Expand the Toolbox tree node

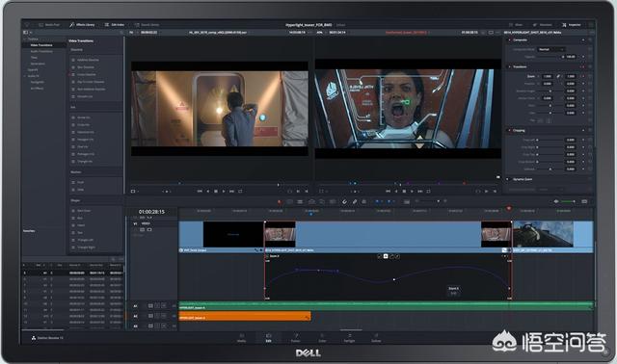click(25, 39)
